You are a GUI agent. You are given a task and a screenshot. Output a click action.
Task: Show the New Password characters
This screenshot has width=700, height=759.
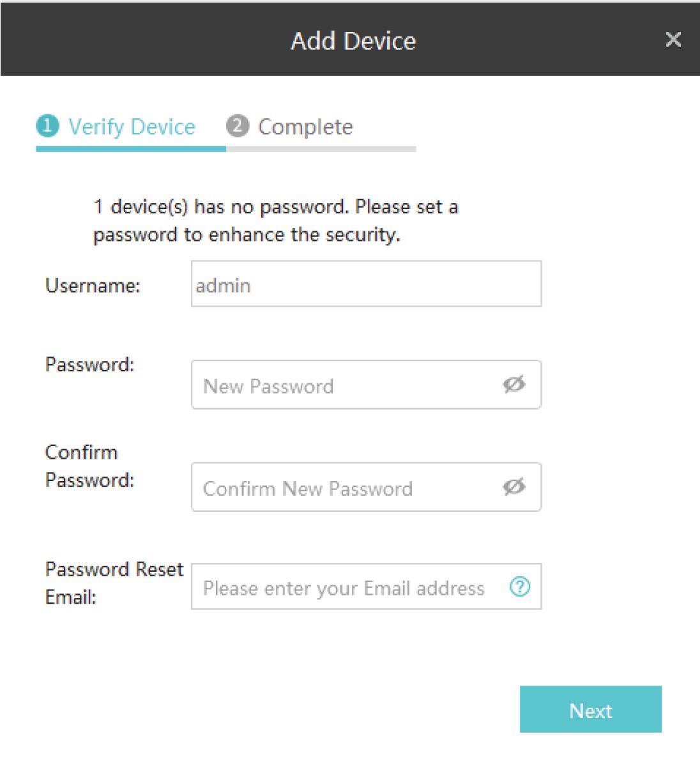pyautogui.click(x=514, y=385)
